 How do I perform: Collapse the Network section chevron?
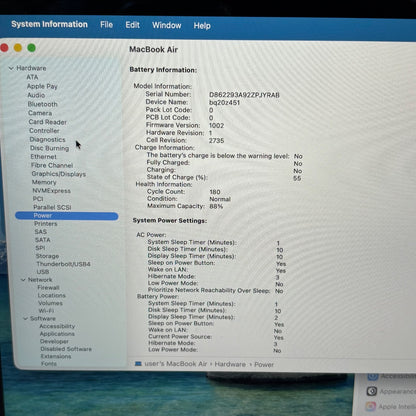pos(23,280)
